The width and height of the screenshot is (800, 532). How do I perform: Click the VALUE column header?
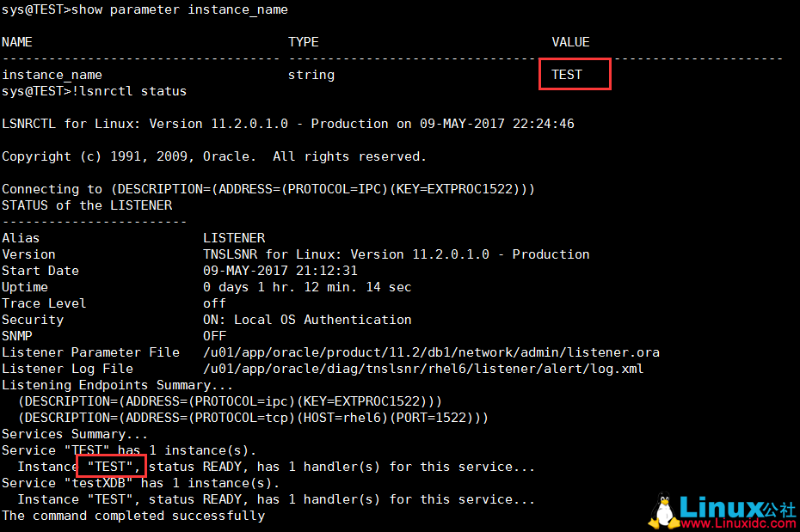570,42
